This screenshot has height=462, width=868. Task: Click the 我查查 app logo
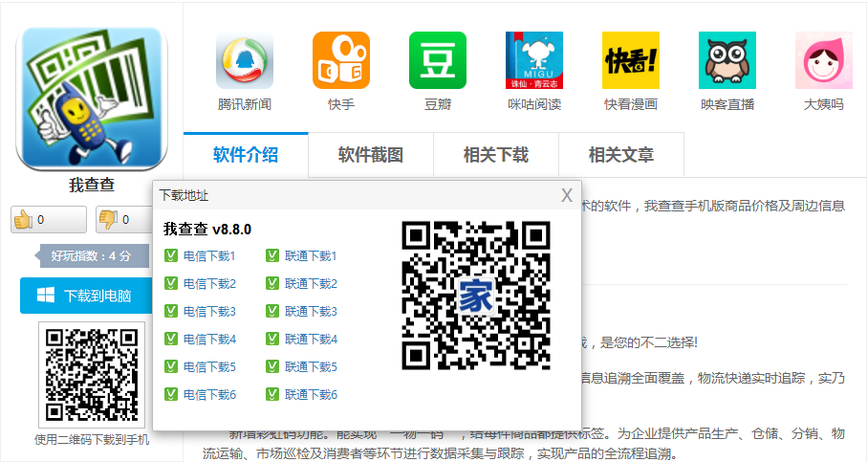click(x=92, y=98)
